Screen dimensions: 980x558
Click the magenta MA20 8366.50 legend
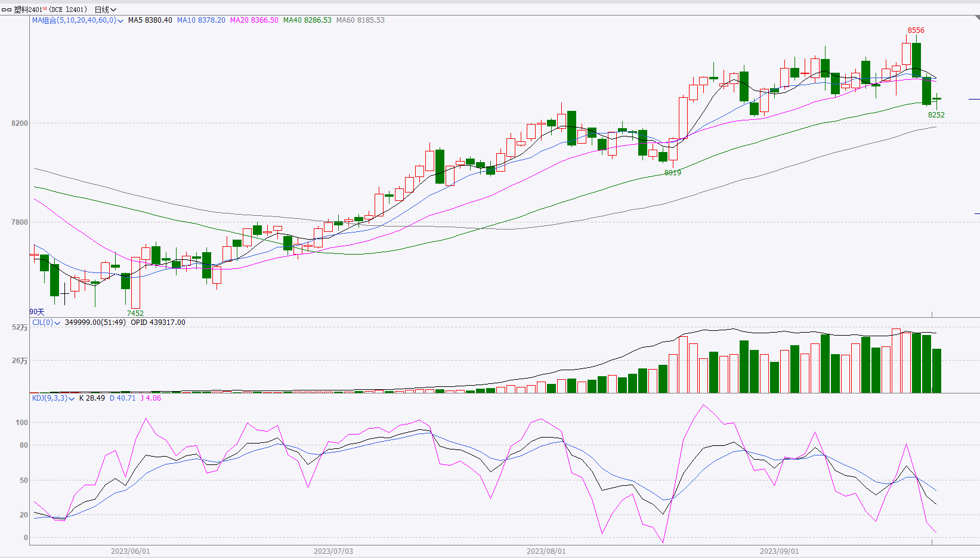coord(254,20)
